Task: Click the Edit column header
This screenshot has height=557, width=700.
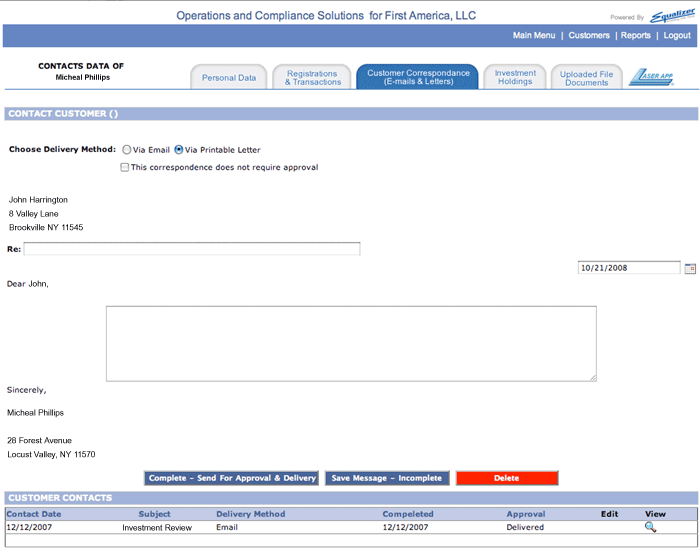Action: [x=609, y=514]
